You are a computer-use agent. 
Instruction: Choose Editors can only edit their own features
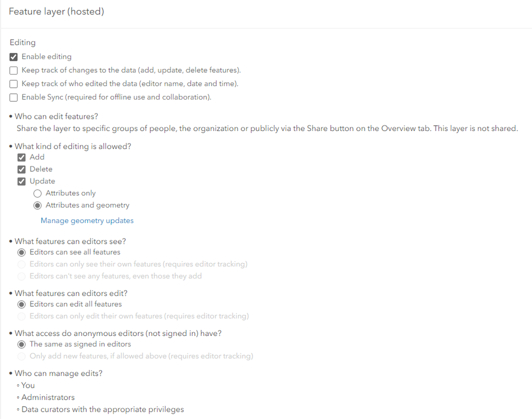click(x=22, y=316)
